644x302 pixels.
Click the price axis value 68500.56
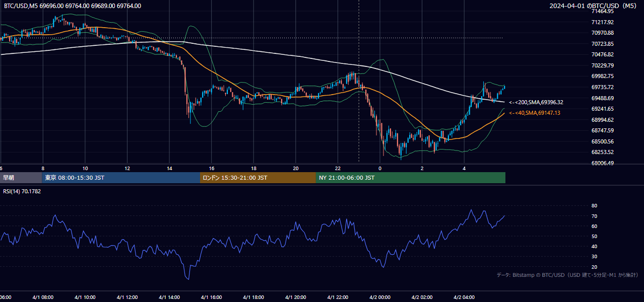click(x=602, y=141)
